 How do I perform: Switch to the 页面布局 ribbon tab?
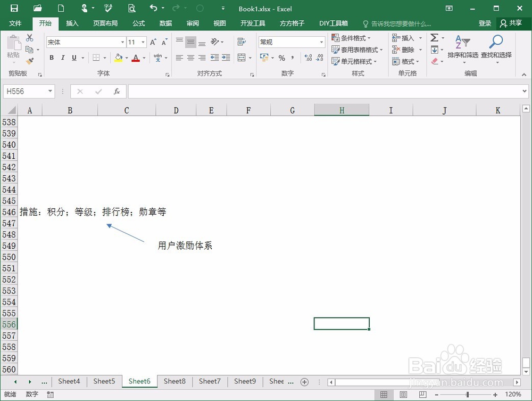(105, 23)
